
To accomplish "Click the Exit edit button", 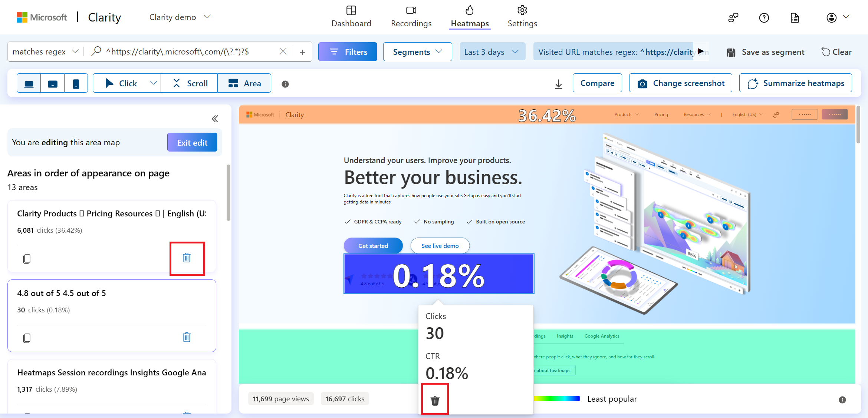I will [x=192, y=142].
